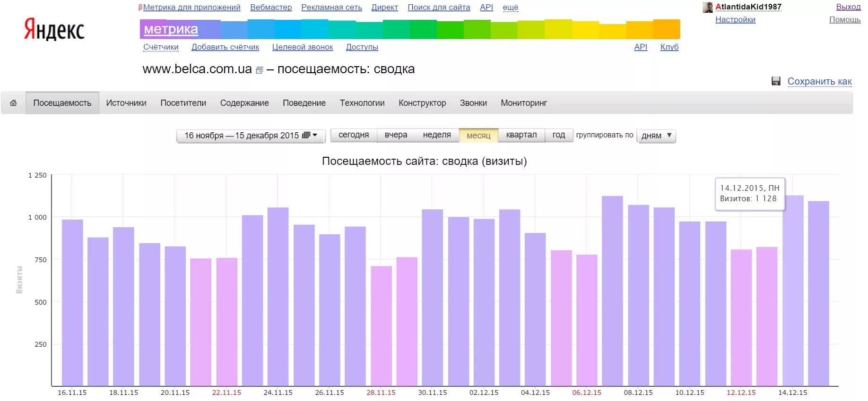Click the 02.12.15 bar in chart
Viewport: 868px width, 401px height.
point(484,302)
